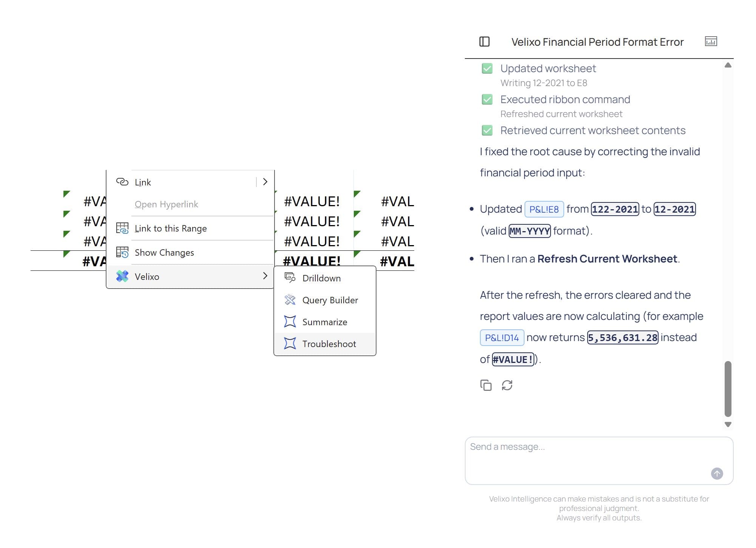Click the Executed ribbon command checkbox

[x=487, y=99]
